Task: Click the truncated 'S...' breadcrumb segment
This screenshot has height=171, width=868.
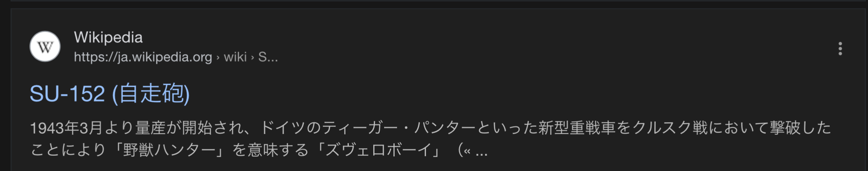Action: [x=268, y=57]
